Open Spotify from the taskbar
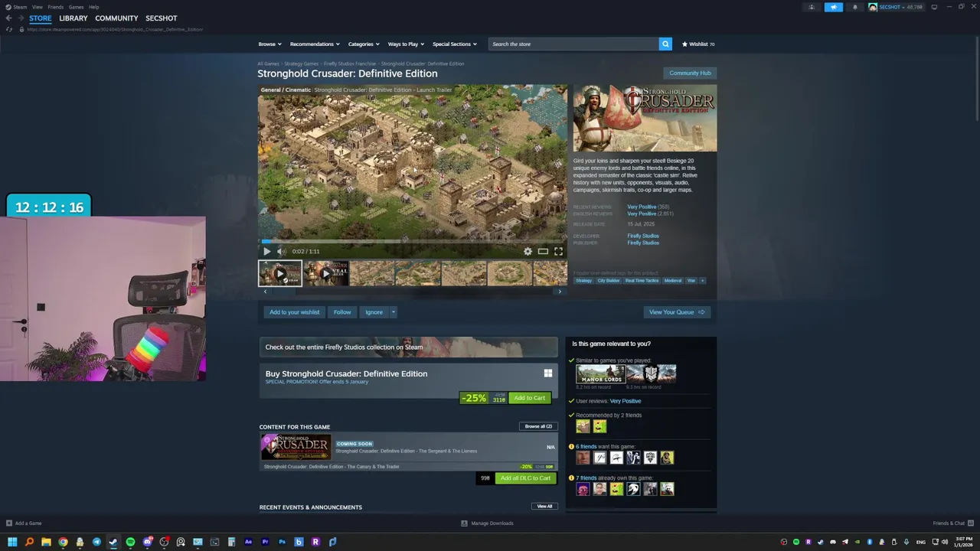980x551 pixels. (x=130, y=542)
